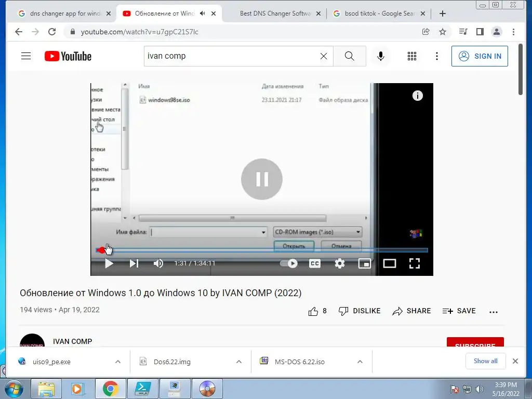Open YouTube hamburger guide menu
The height and width of the screenshot is (399, 532).
(26, 56)
